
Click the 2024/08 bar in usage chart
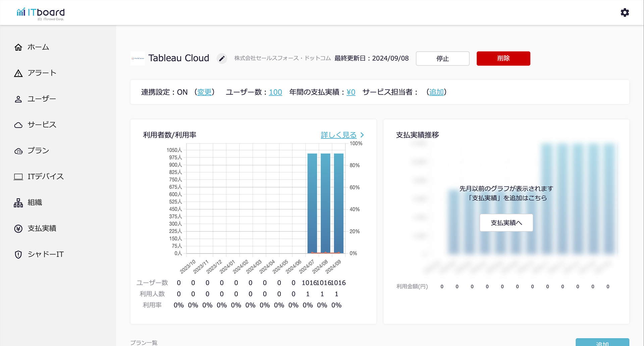(x=325, y=203)
